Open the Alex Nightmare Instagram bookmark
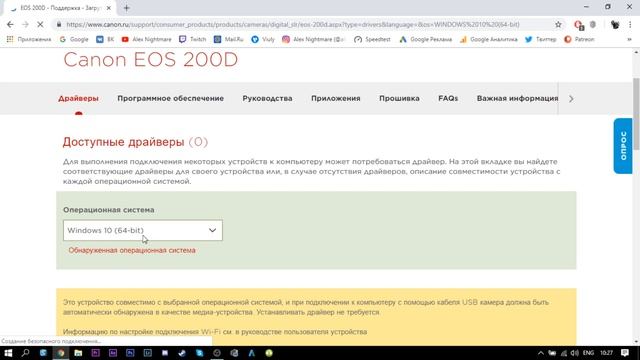 coord(313,39)
